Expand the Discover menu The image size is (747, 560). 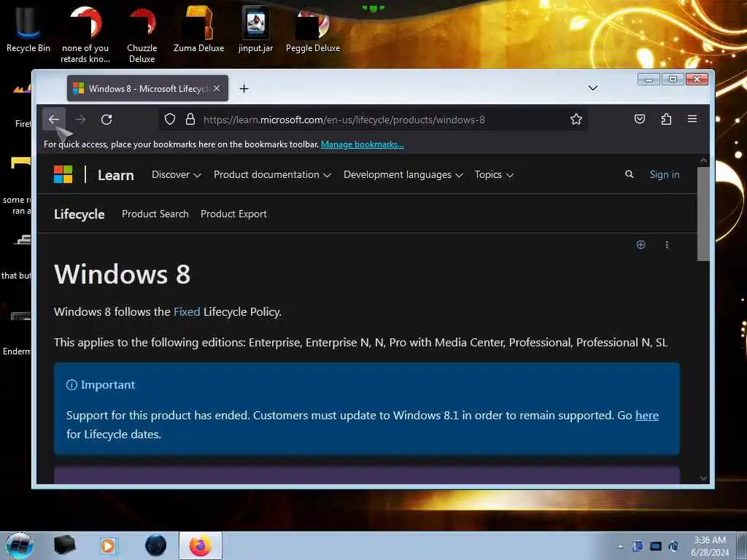[177, 175]
